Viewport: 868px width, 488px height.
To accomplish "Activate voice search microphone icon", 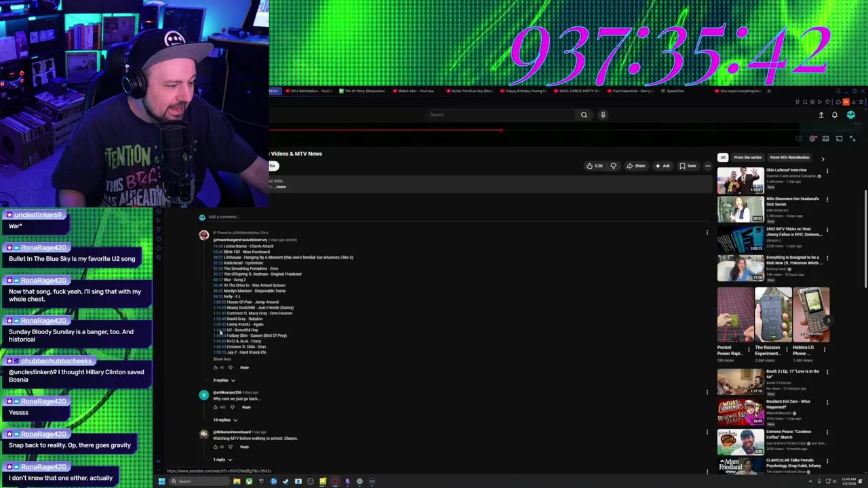I will (603, 115).
